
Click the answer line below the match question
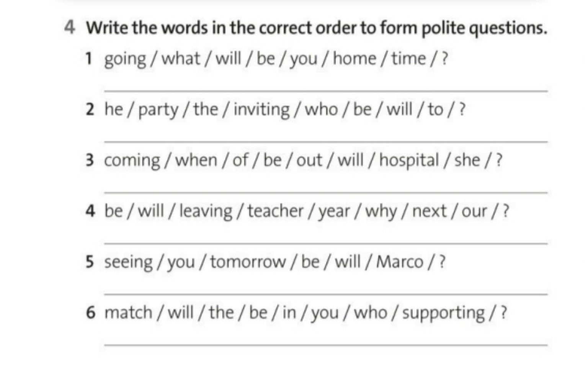325,344
